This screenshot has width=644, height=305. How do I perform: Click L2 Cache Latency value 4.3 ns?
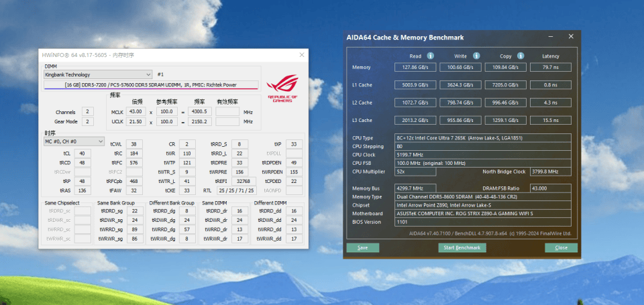550,103
